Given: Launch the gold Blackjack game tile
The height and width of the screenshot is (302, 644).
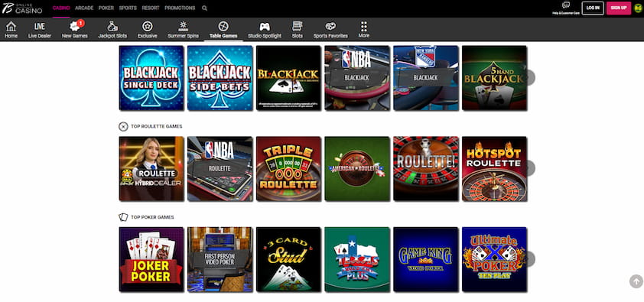Looking at the screenshot, I should [288, 78].
